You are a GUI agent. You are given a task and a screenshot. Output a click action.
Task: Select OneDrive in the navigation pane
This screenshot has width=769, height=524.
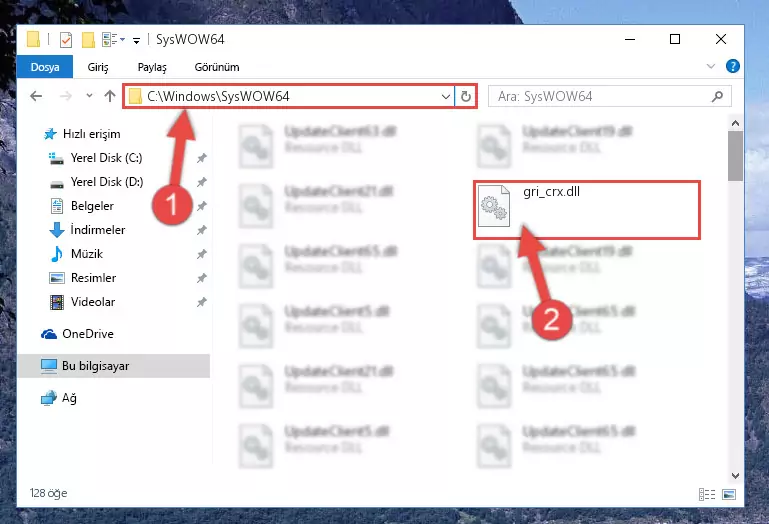[88, 334]
